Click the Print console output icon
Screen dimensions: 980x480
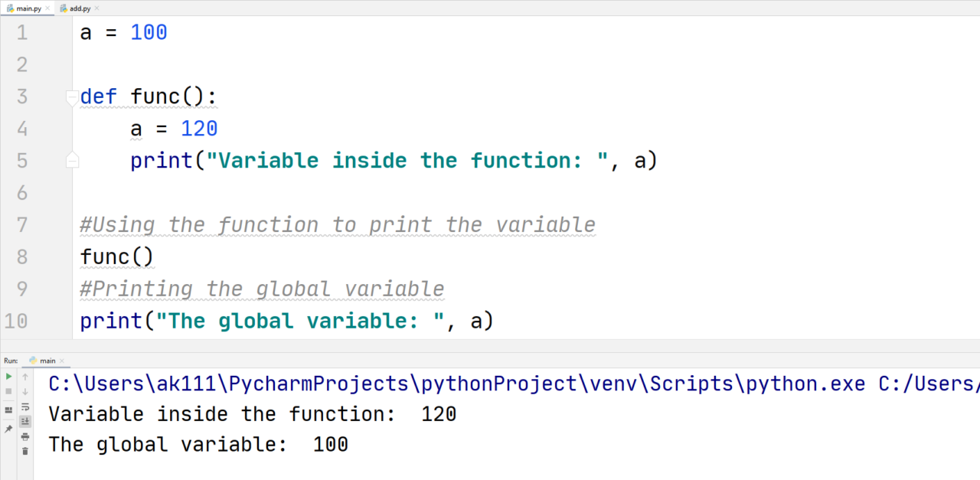[25, 436]
